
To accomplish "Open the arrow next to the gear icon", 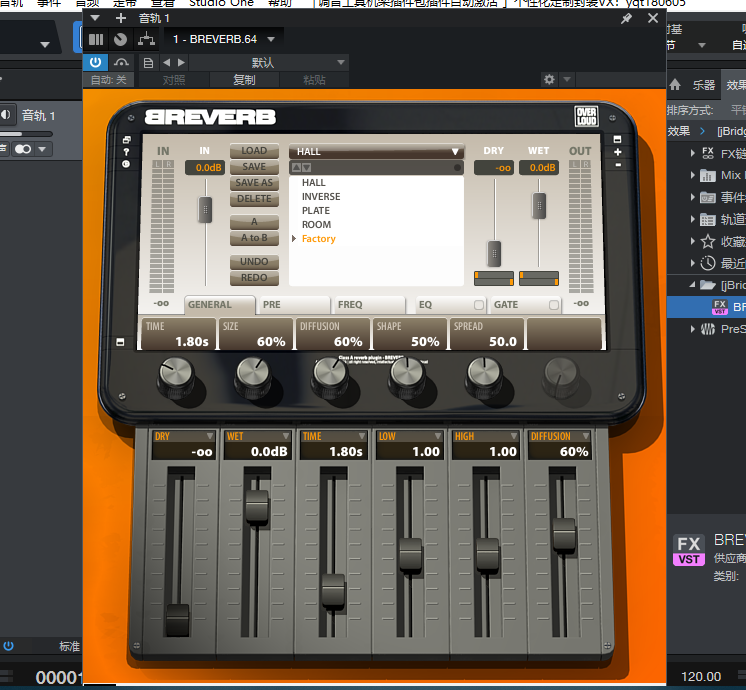I will click(x=567, y=79).
